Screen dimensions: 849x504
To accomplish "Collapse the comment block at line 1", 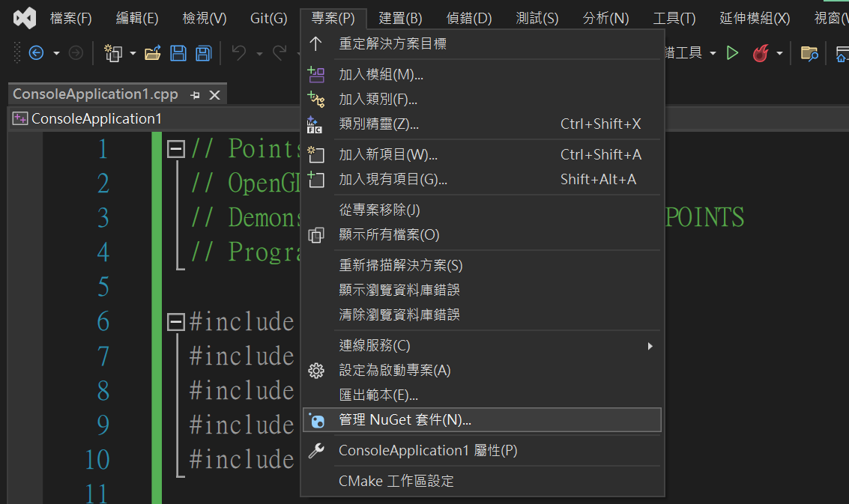I will click(176, 149).
